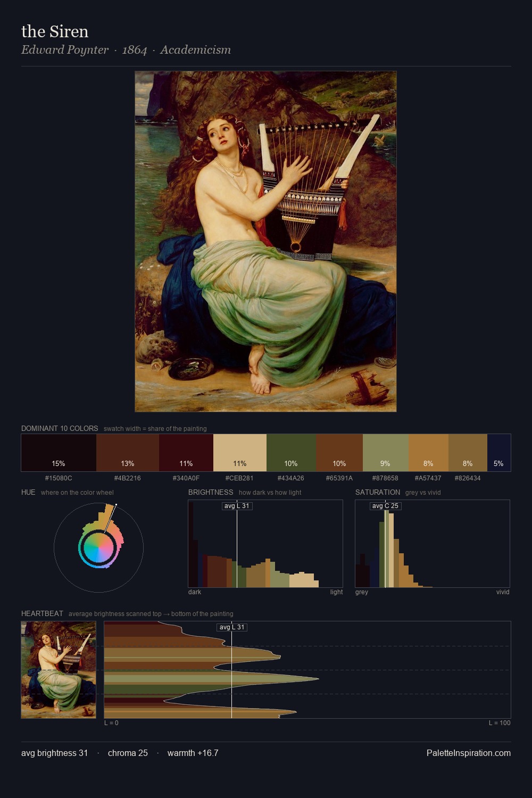
Task: Pick the dark brown swatch marked 13%
Action: point(128,453)
